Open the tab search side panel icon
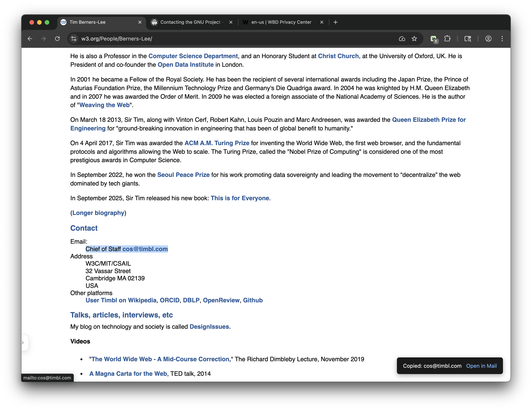This screenshot has width=532, height=410. 467,39
